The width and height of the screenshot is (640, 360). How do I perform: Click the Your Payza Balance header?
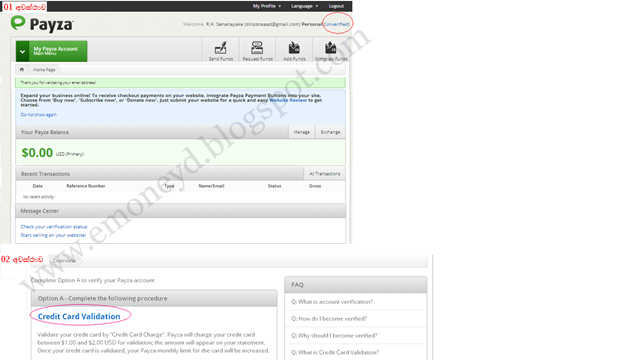152,132
